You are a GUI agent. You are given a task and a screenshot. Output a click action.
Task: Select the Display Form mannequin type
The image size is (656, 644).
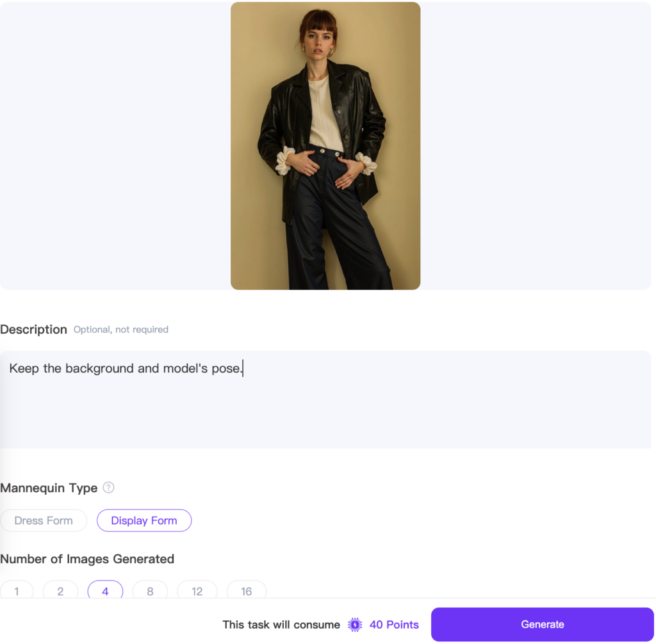[144, 520]
